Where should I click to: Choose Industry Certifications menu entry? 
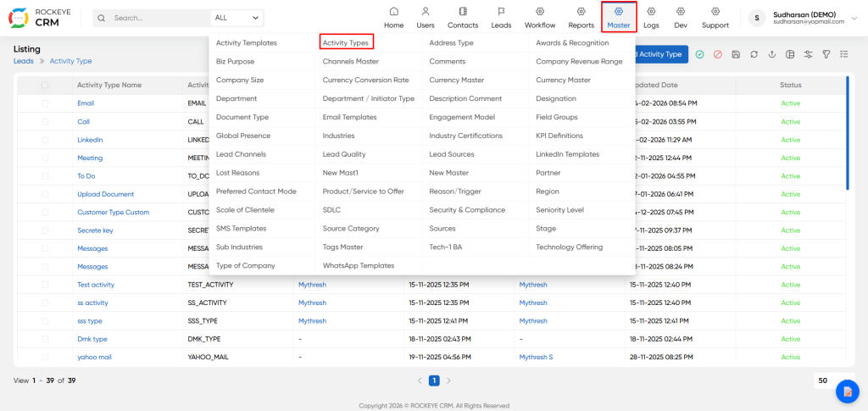(x=466, y=136)
